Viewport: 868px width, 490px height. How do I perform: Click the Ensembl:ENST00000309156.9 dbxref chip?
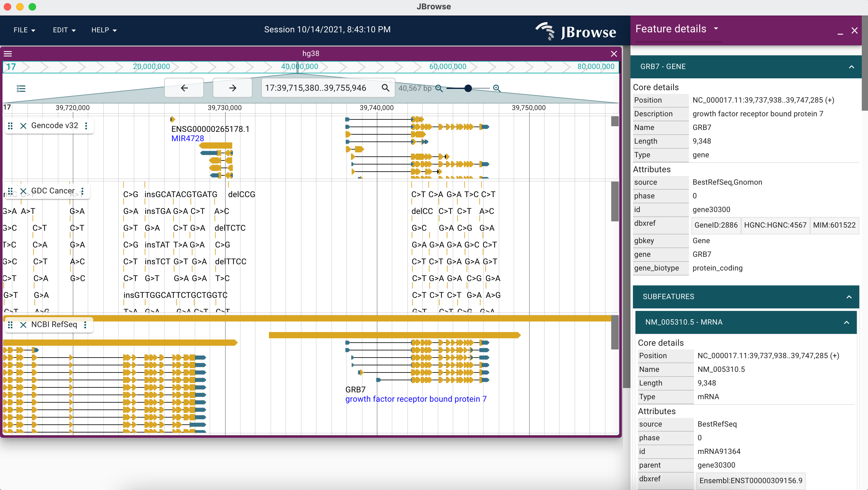[751, 481]
